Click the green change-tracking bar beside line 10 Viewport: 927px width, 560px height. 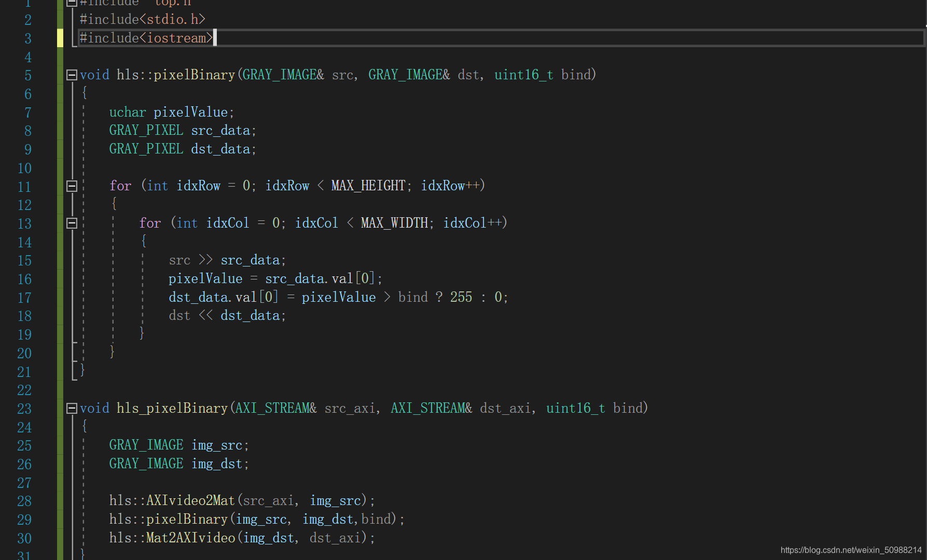click(60, 168)
